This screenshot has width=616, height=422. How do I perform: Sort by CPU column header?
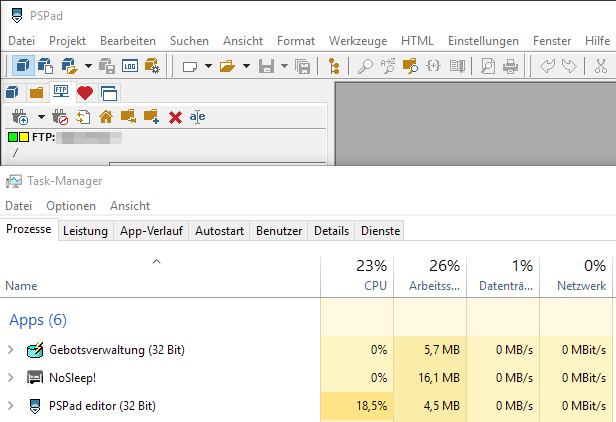tap(357, 276)
